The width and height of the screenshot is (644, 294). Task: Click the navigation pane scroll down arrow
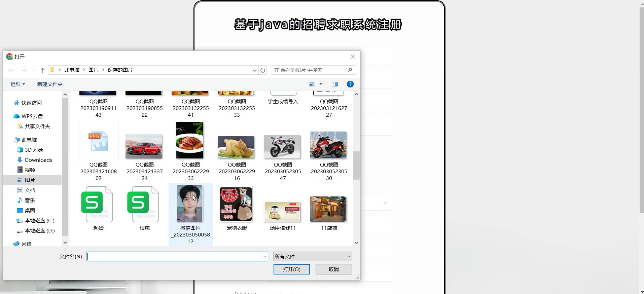(x=65, y=243)
